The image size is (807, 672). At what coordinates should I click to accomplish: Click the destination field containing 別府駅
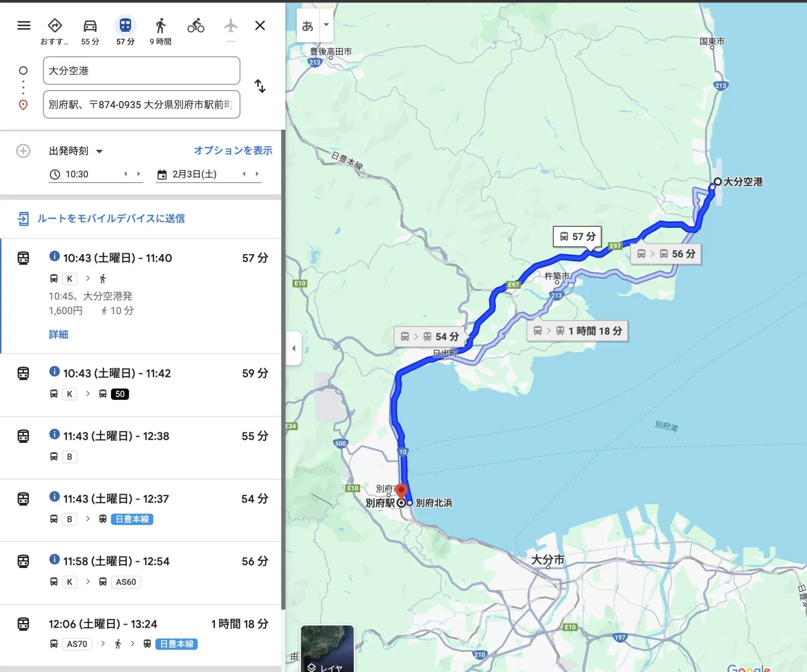click(141, 105)
